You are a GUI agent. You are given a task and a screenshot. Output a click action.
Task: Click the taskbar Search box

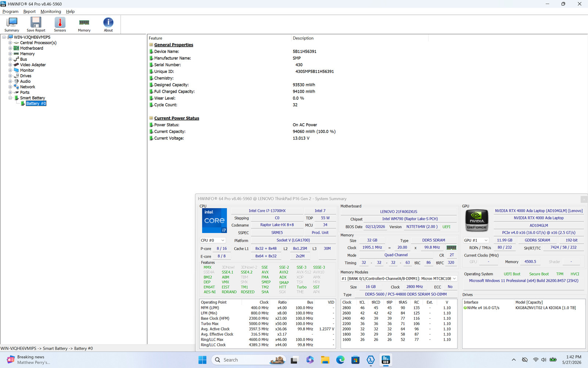coord(249,360)
